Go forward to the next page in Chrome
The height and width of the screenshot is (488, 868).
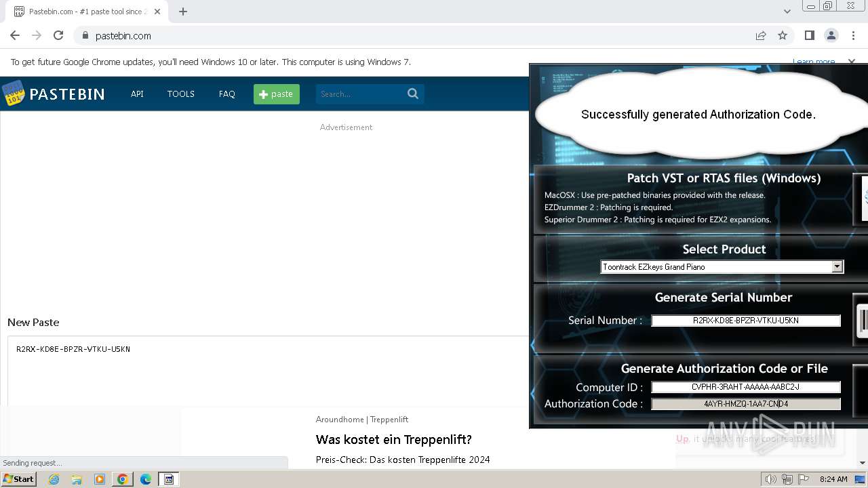37,35
